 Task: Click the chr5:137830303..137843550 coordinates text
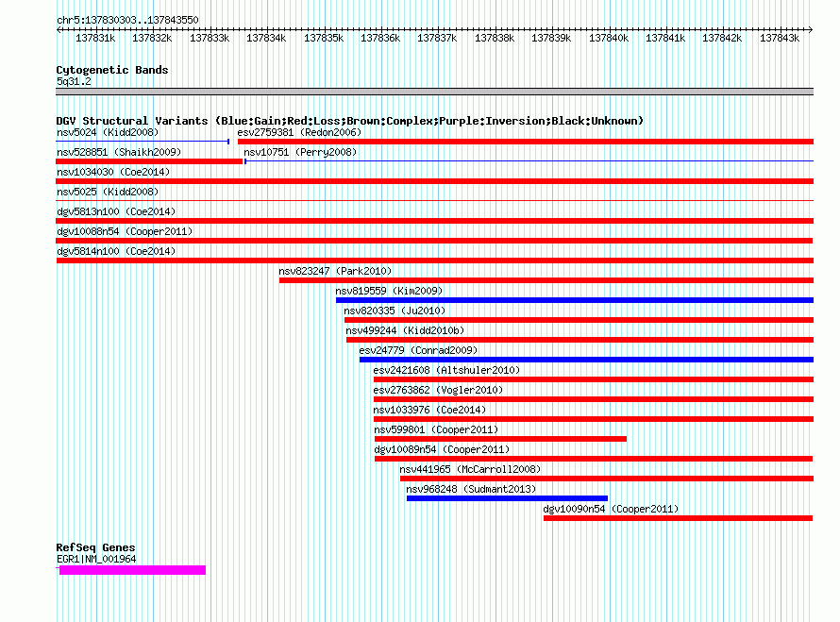(127, 21)
